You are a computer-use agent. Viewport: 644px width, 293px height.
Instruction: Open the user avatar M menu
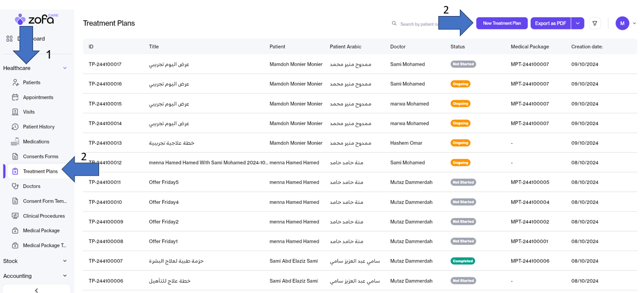click(x=622, y=24)
